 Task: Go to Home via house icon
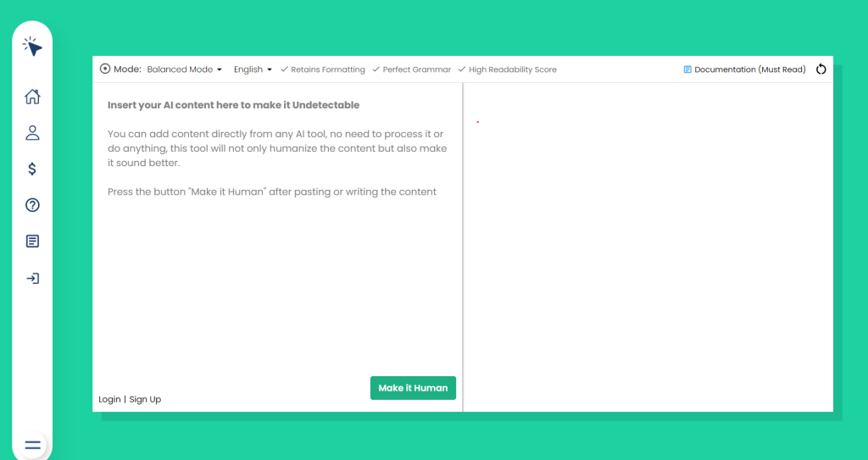[33, 97]
